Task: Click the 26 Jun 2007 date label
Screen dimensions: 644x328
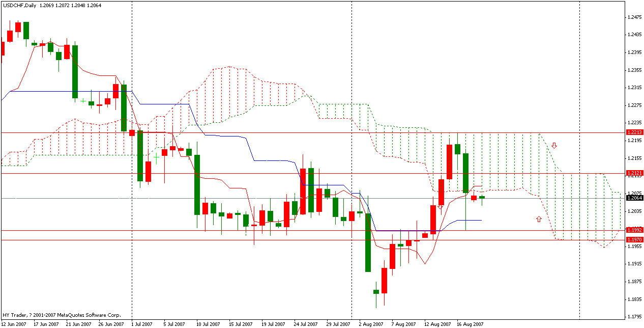Action: [x=112, y=324]
